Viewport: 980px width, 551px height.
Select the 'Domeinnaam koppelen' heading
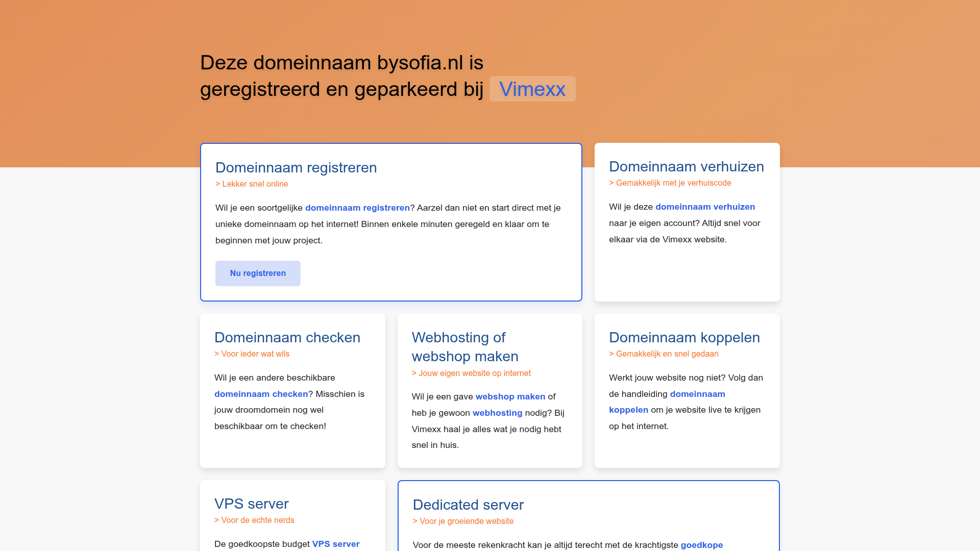pos(684,337)
